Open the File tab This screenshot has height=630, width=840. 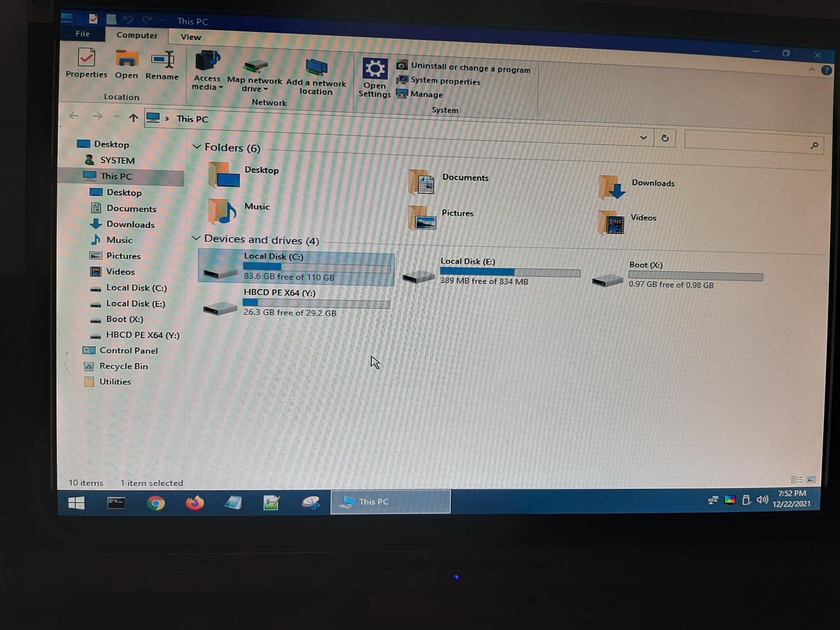[82, 34]
